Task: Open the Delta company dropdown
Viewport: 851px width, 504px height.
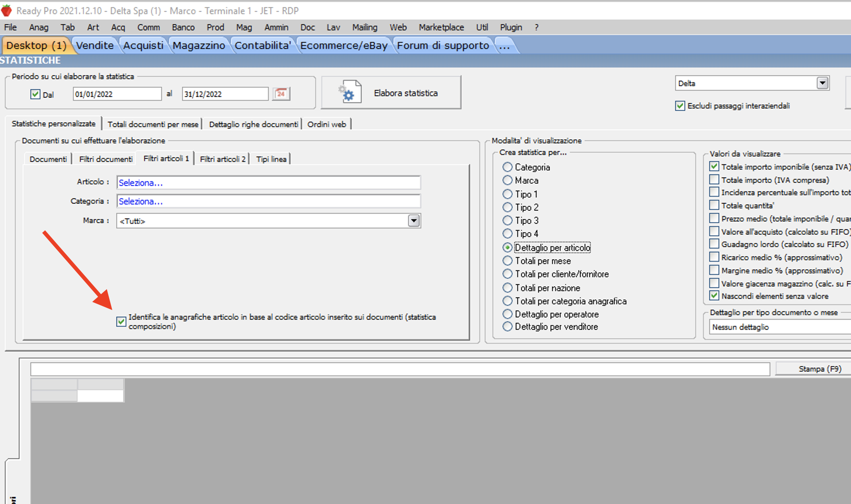Action: (x=822, y=83)
